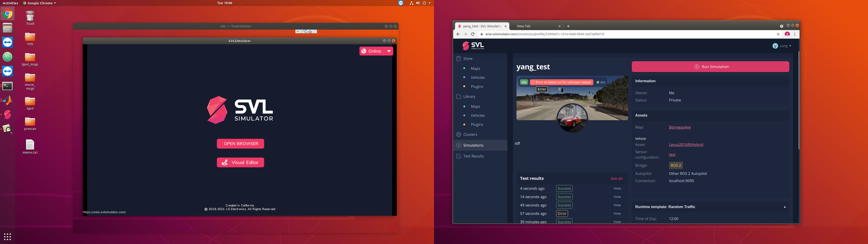The width and height of the screenshot is (868, 244).
Task: Open Plugins in the Store section
Action: coord(476,86)
